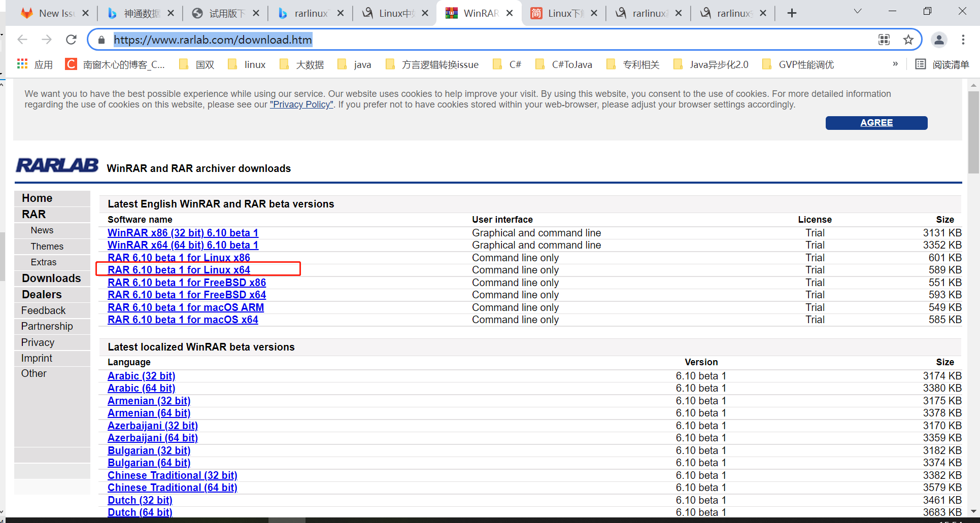Open Feedback in the sidebar

pos(43,310)
